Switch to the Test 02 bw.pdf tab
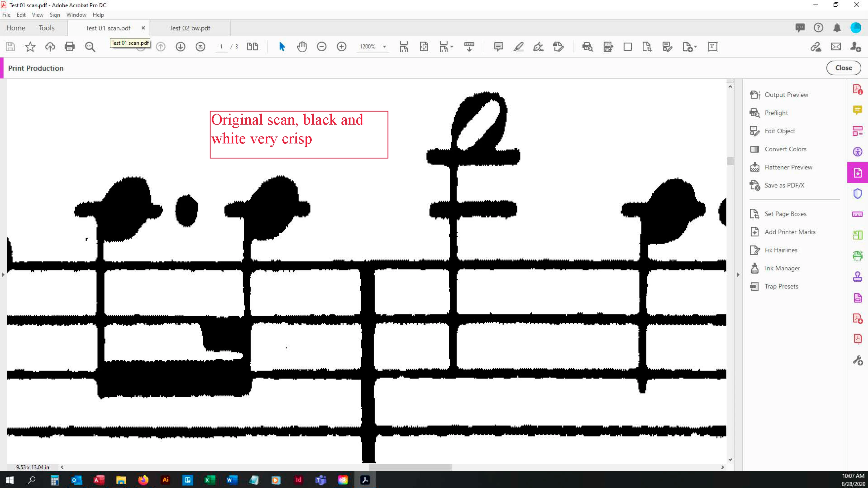868x488 pixels. 190,28
